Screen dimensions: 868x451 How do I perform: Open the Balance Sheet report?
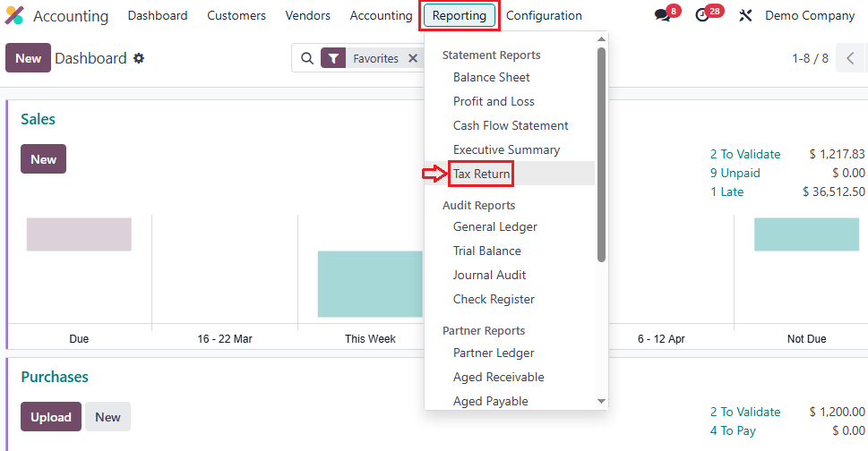491,78
